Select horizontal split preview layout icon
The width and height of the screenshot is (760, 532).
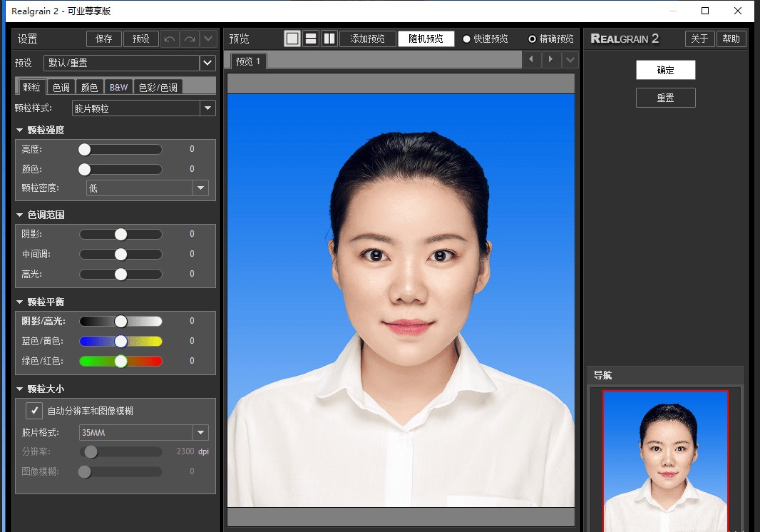pos(311,39)
